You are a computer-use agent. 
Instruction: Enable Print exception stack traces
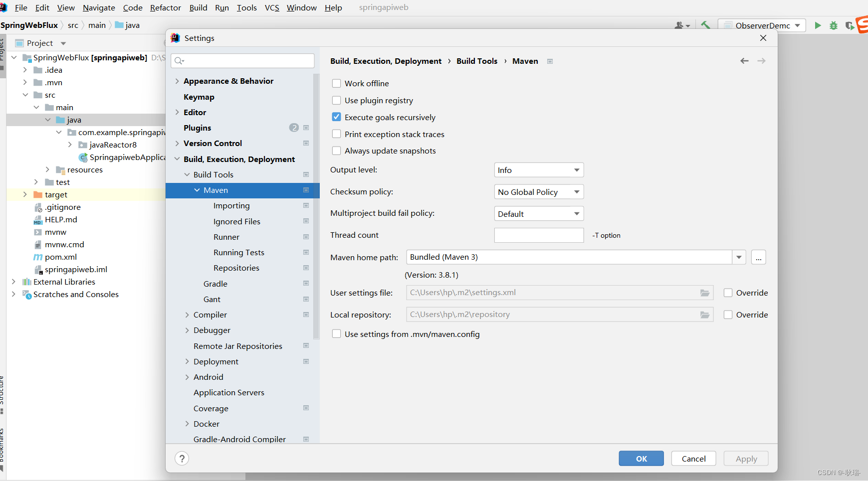(337, 134)
